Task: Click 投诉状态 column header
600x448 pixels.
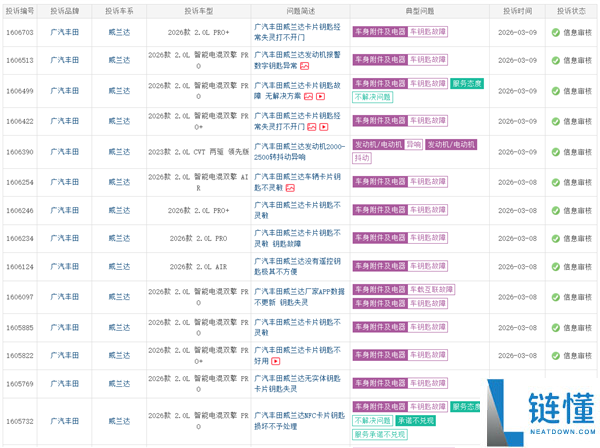Action: [571, 11]
